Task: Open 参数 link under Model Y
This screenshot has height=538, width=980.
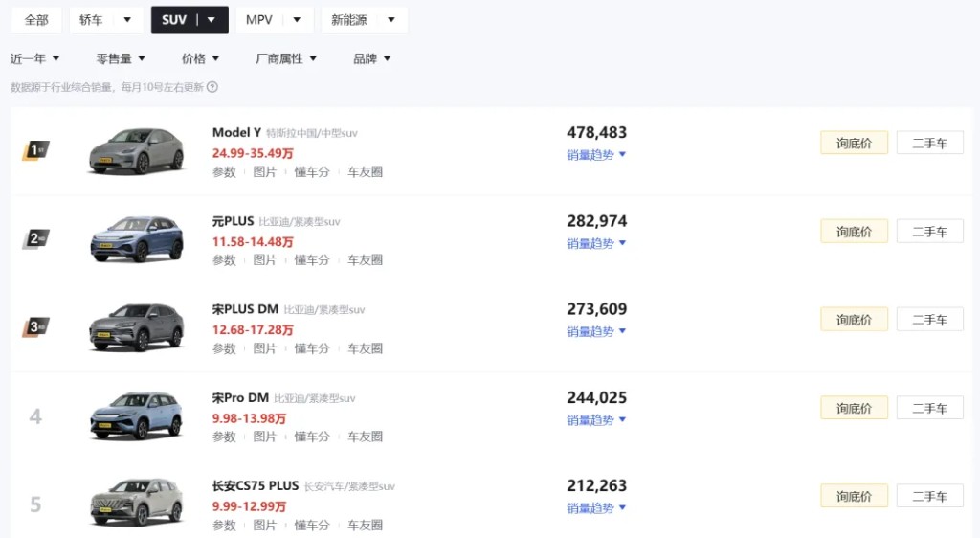Action: pos(224,172)
